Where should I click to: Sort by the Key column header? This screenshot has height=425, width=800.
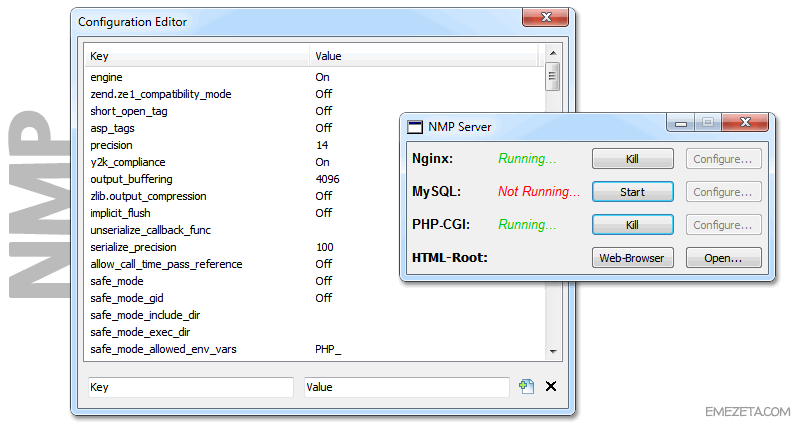click(x=197, y=56)
